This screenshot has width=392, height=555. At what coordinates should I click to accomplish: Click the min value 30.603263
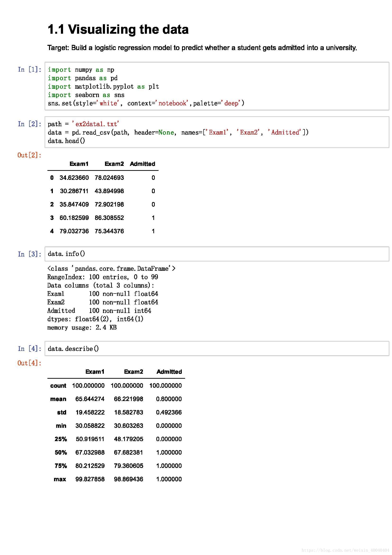(x=129, y=426)
